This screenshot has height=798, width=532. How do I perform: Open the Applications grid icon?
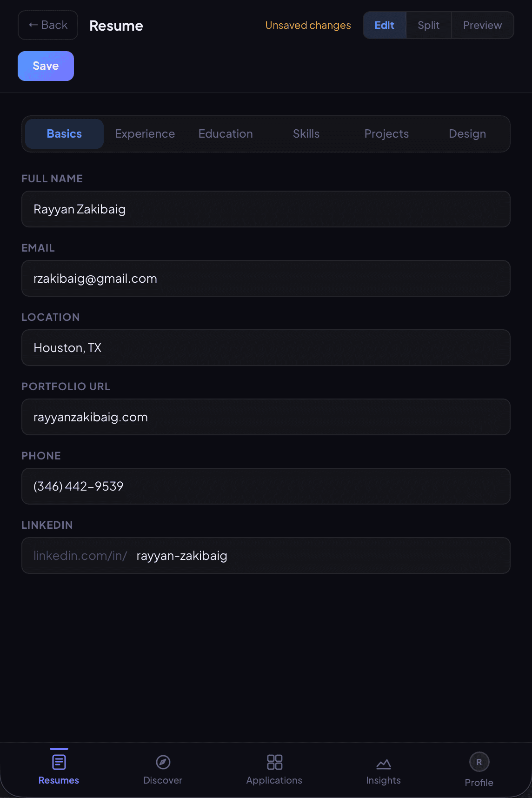coord(274,762)
